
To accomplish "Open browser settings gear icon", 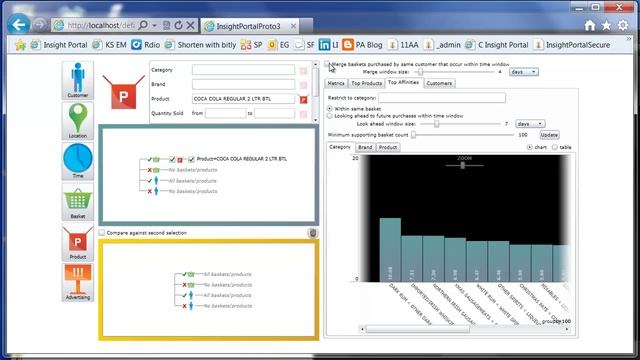I will (623, 25).
